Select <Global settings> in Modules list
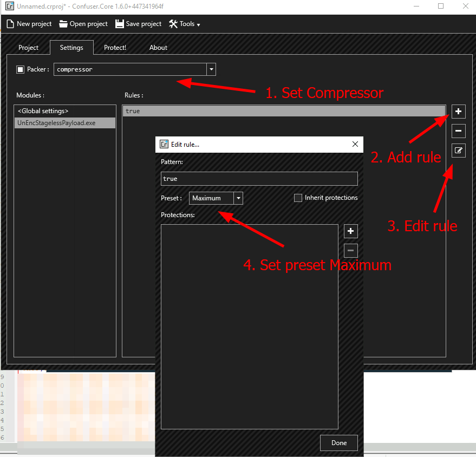 click(65, 111)
